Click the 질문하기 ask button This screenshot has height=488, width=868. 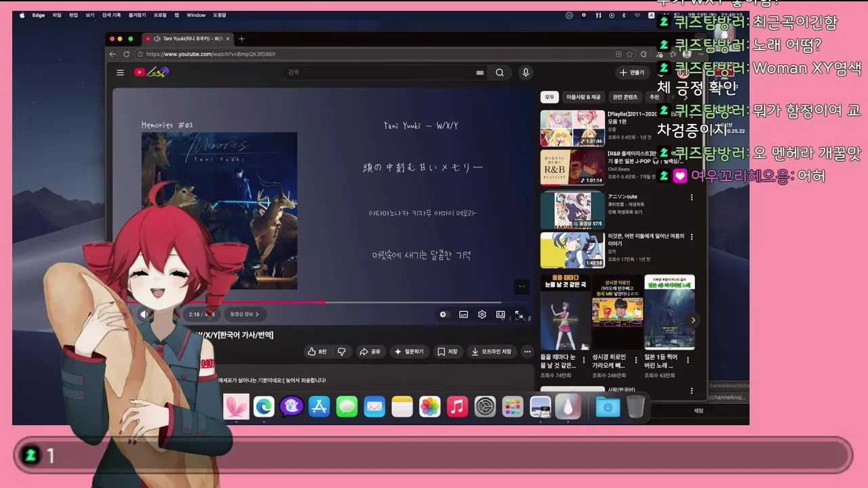(409, 352)
